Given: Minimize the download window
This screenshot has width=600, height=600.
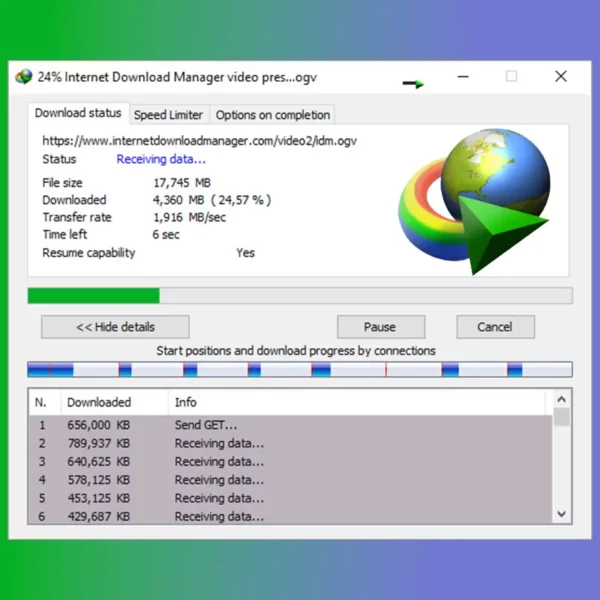Looking at the screenshot, I should [463, 77].
